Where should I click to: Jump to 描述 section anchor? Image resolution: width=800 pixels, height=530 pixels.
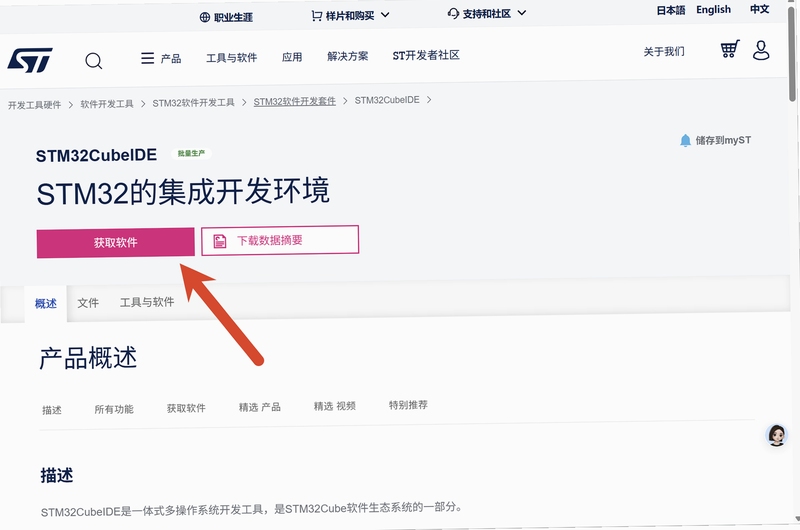coord(52,410)
